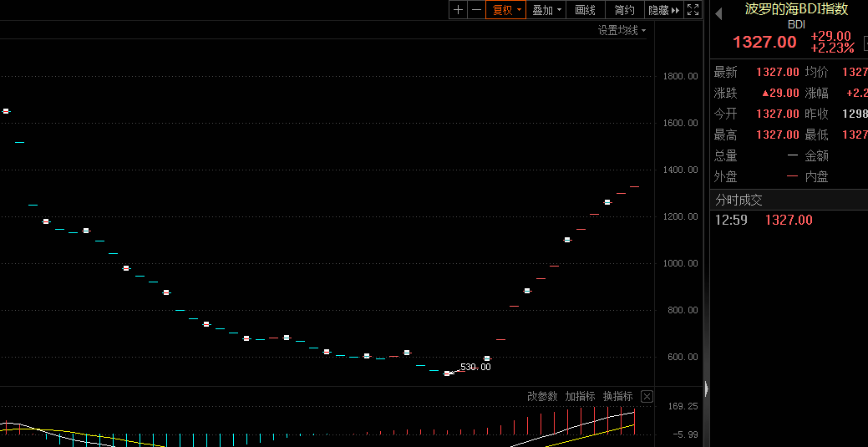Screen dimensions: 868x447
Task: Open the 复权 dropdown
Action: (507, 10)
